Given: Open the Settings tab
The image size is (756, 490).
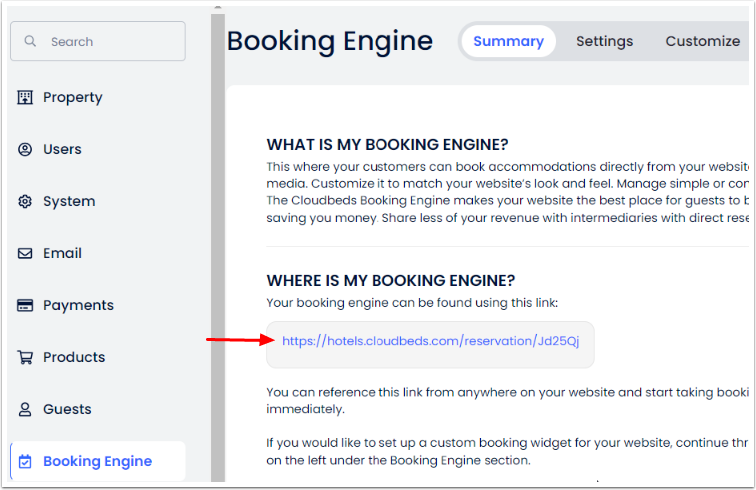Looking at the screenshot, I should point(604,41).
